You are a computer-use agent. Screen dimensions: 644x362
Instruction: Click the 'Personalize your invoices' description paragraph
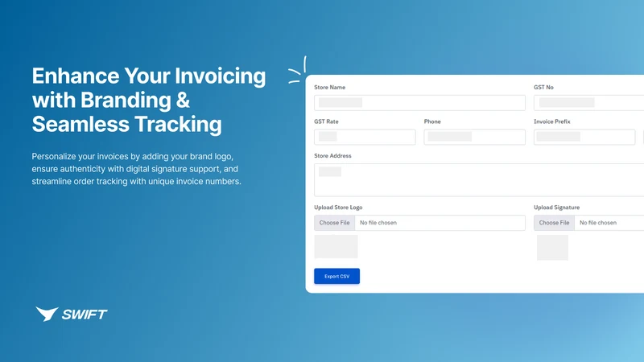pos(136,169)
